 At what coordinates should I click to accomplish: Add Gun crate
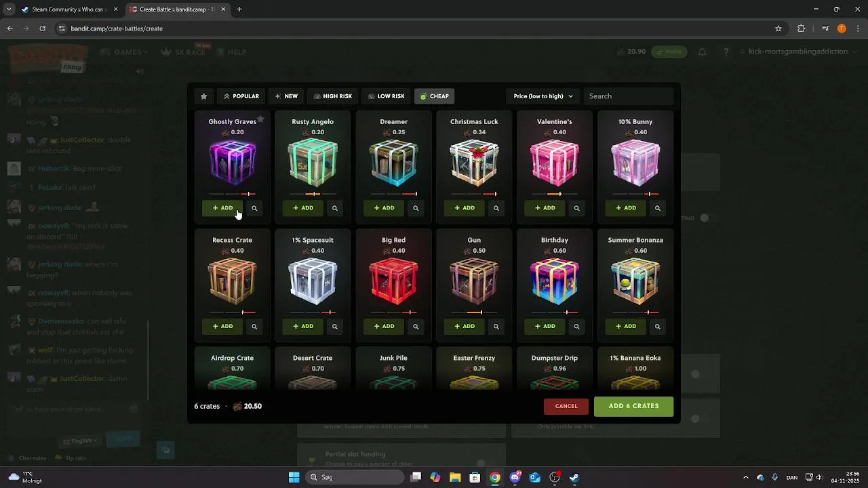(x=465, y=326)
